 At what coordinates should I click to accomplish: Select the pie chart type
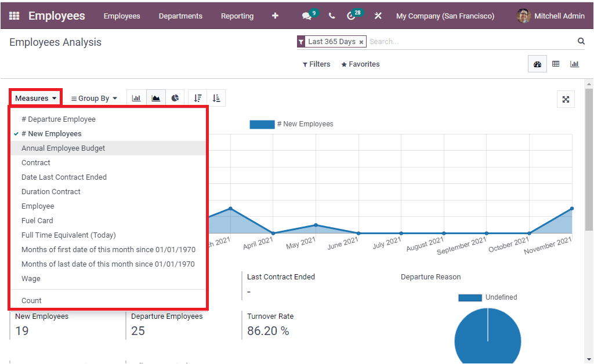coord(175,97)
